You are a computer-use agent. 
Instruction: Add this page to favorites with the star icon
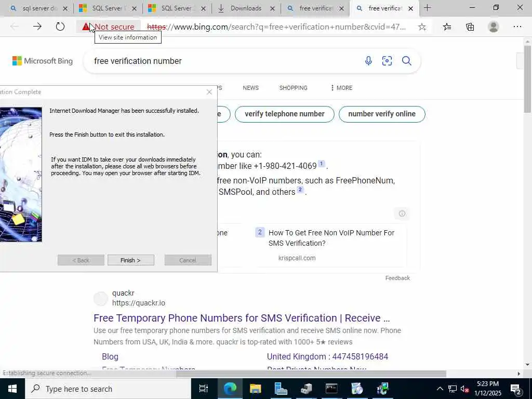point(422,27)
